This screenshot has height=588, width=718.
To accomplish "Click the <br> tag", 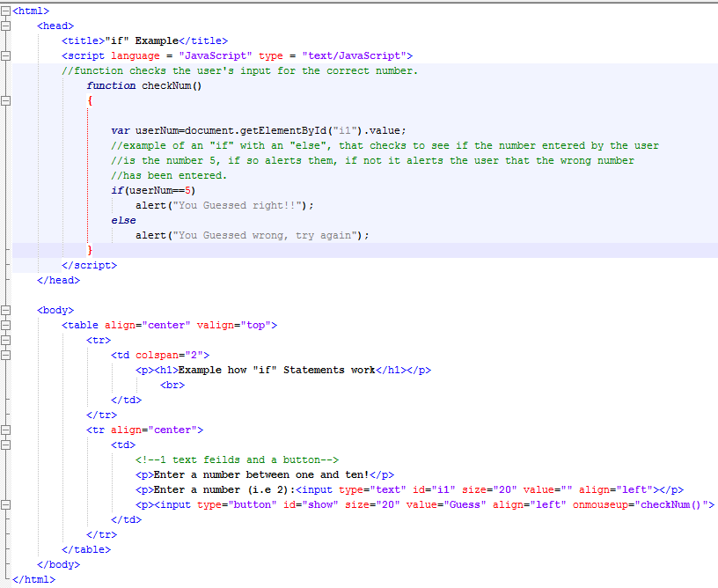I will [172, 386].
